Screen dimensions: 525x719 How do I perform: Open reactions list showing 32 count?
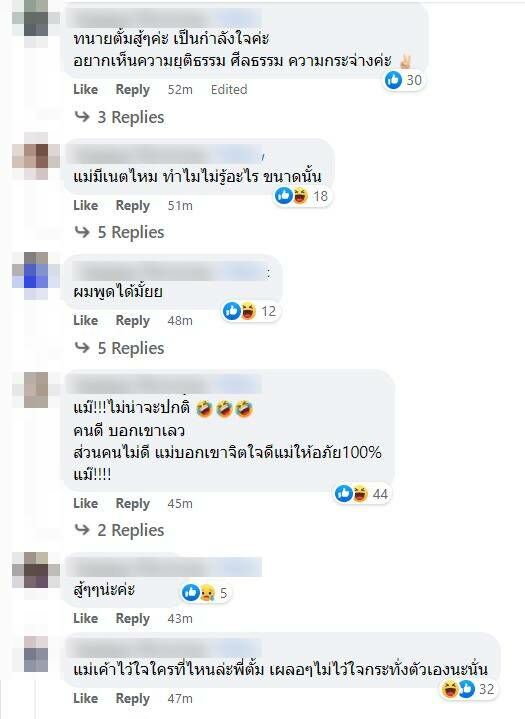pyautogui.click(x=468, y=689)
